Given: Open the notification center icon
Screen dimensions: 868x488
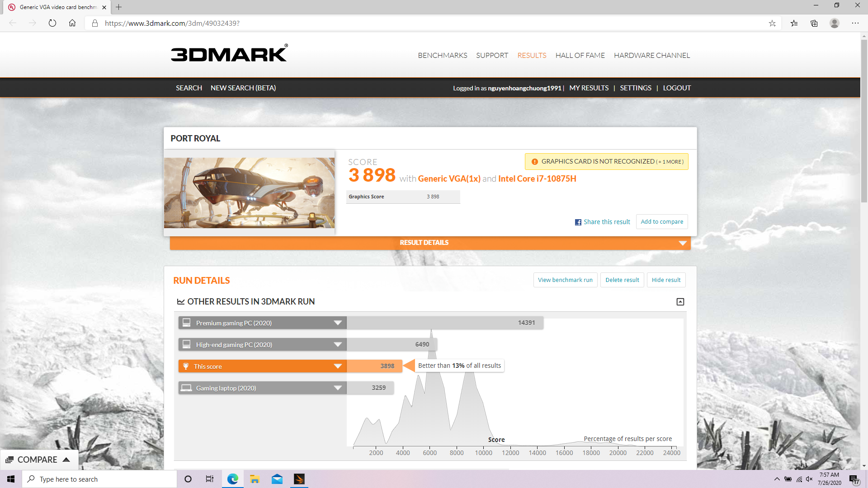Looking at the screenshot, I should tap(854, 479).
